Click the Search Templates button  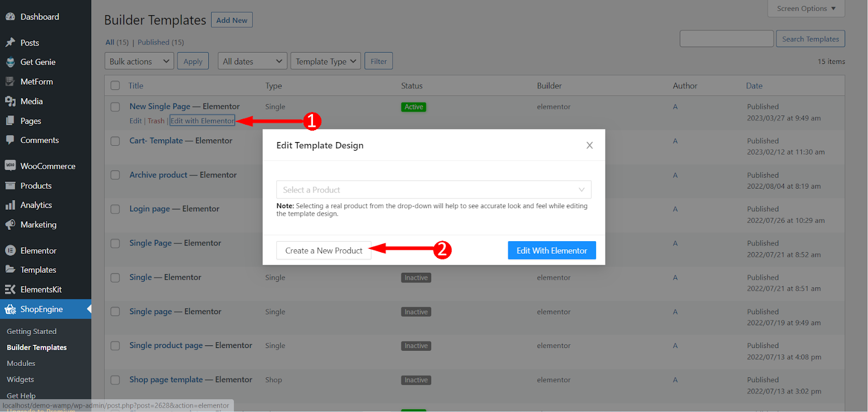point(810,39)
